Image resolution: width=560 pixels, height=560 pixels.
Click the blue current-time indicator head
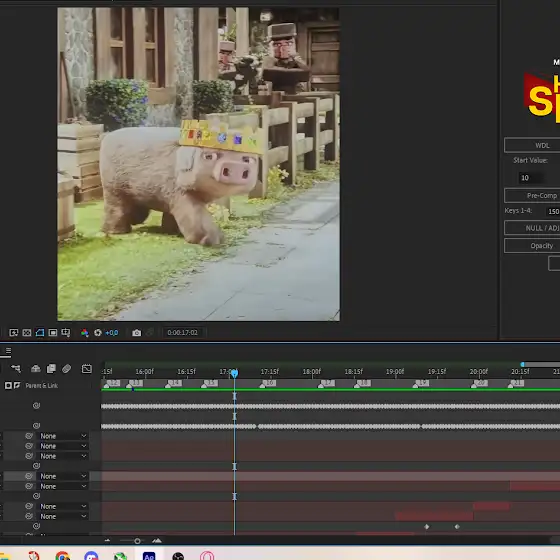234,374
